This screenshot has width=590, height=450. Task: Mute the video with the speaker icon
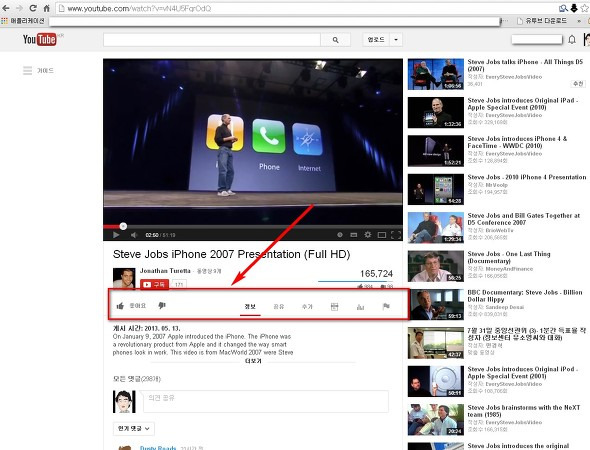[x=134, y=235]
